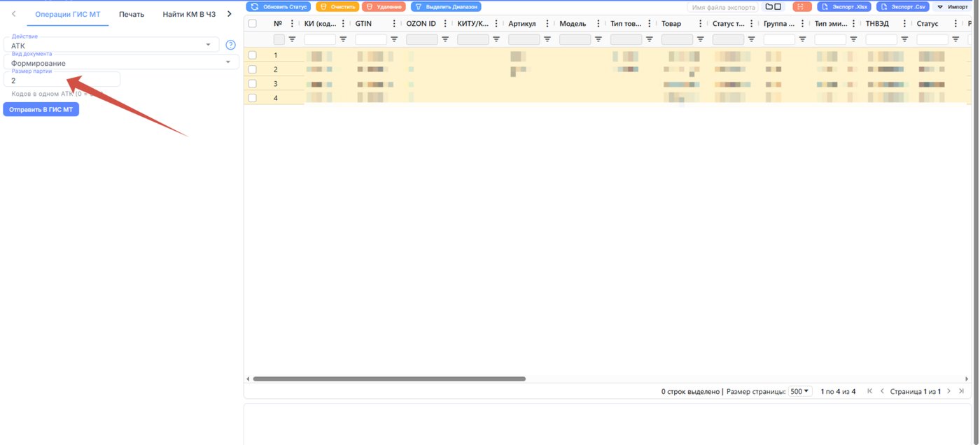Check the checkbox for row 3

point(253,83)
